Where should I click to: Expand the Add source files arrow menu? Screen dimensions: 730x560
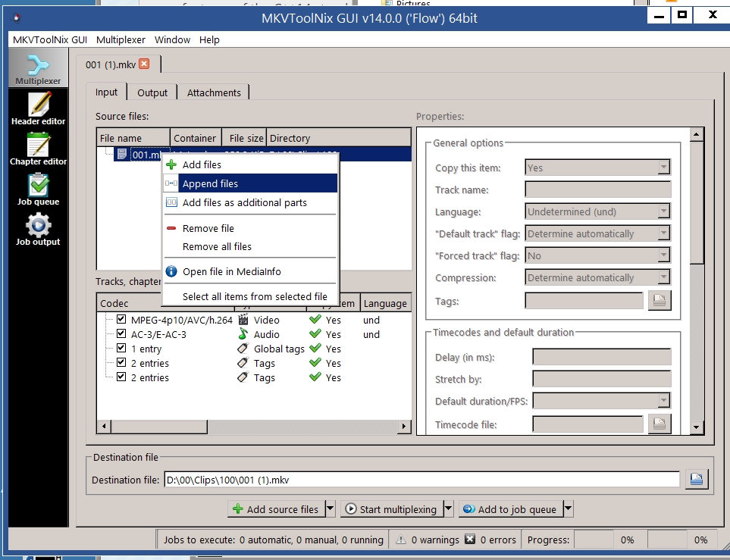[x=330, y=508]
